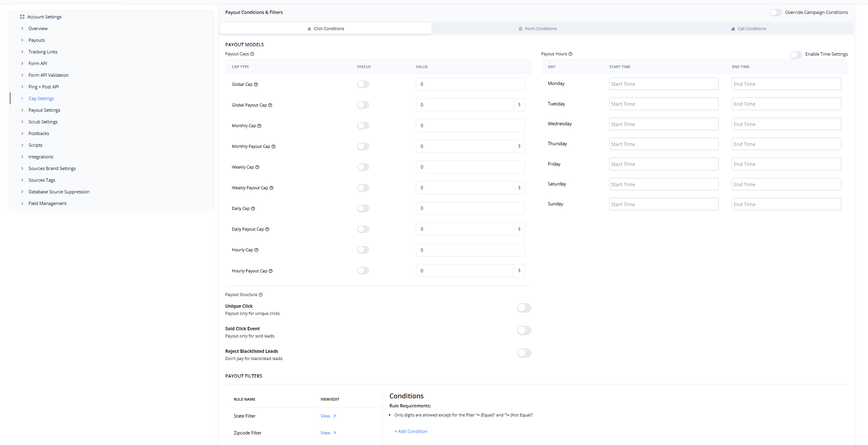Enable the Global Cap status toggle
Screen dimensions: 868x445
click(x=363, y=84)
